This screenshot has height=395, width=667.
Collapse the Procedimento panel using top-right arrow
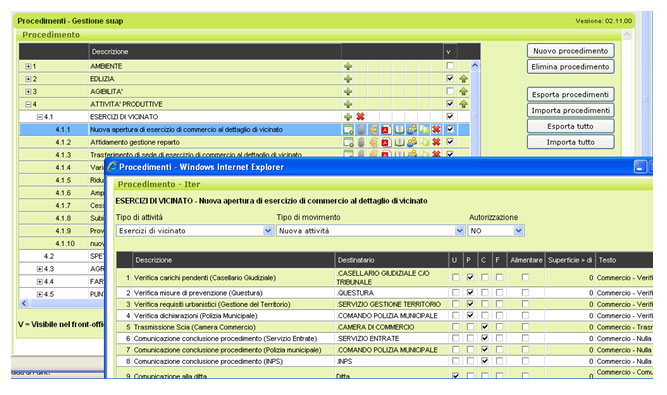tap(627, 35)
